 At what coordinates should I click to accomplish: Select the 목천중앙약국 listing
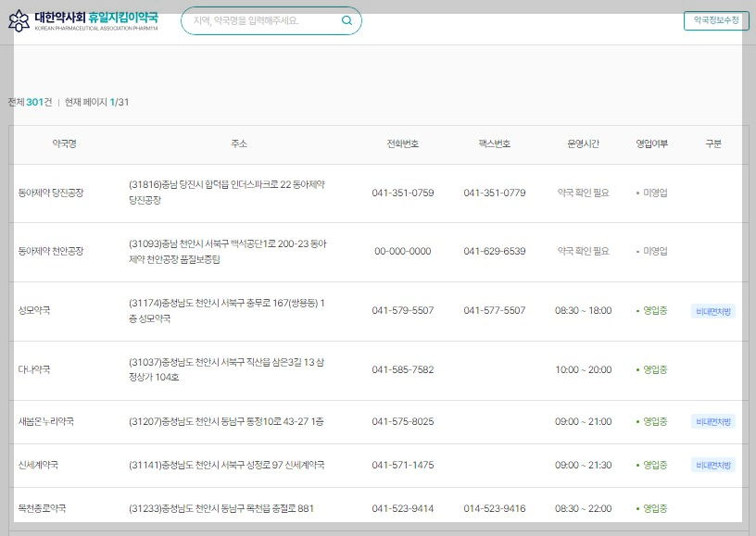(x=40, y=509)
